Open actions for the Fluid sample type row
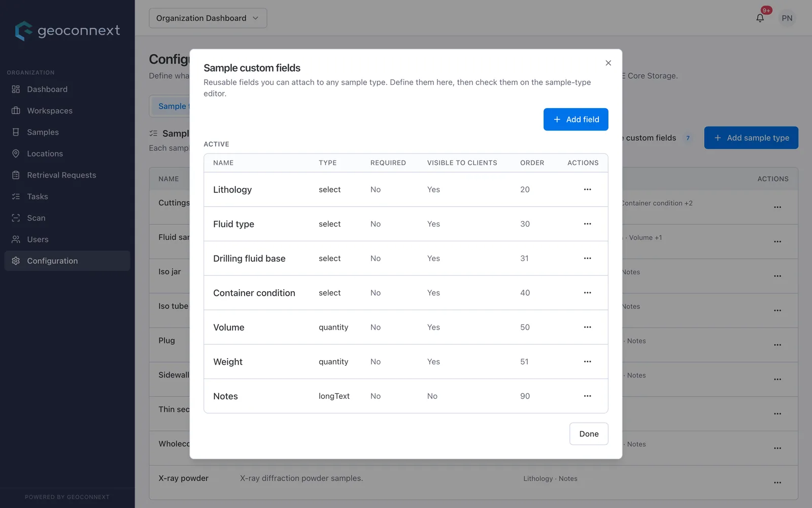This screenshot has width=812, height=508. point(777,242)
